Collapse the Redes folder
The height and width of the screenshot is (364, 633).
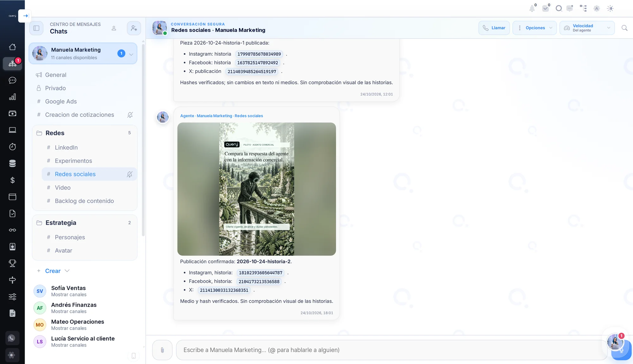pyautogui.click(x=85, y=133)
